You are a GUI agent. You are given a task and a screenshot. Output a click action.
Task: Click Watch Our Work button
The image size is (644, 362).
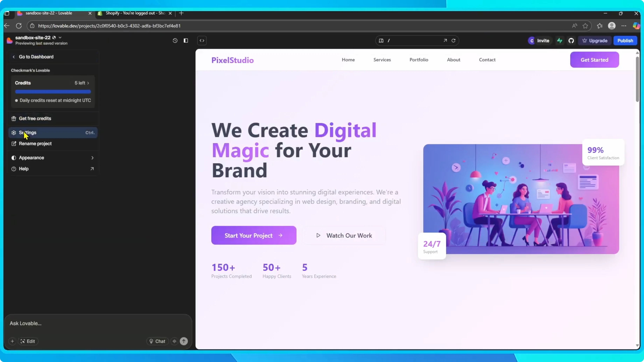[344, 235]
